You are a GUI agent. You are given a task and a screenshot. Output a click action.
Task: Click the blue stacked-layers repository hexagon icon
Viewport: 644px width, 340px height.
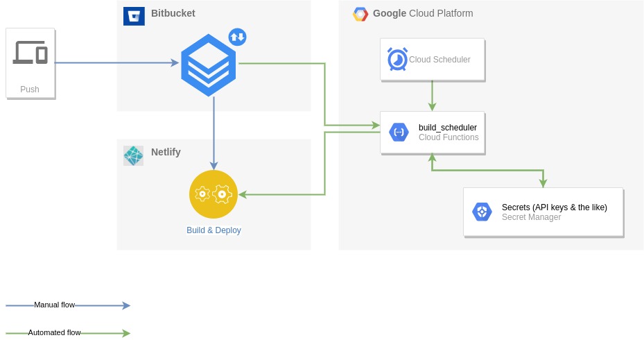tap(209, 65)
